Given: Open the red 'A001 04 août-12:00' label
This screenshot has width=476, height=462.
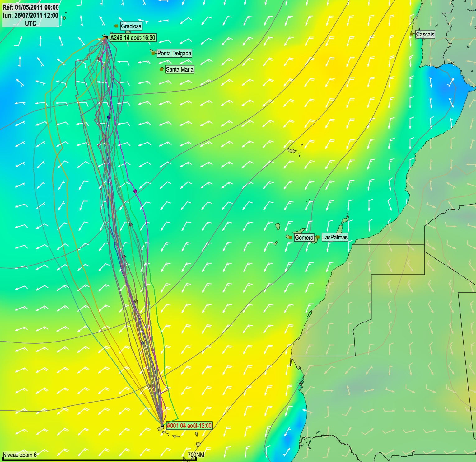Looking at the screenshot, I should click(189, 426).
